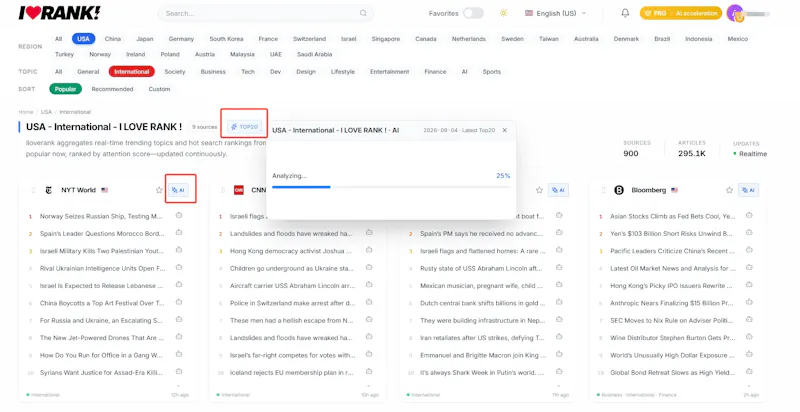800x412 pixels.
Task: Open Iceland rejects EU membership headline
Action: point(291,372)
